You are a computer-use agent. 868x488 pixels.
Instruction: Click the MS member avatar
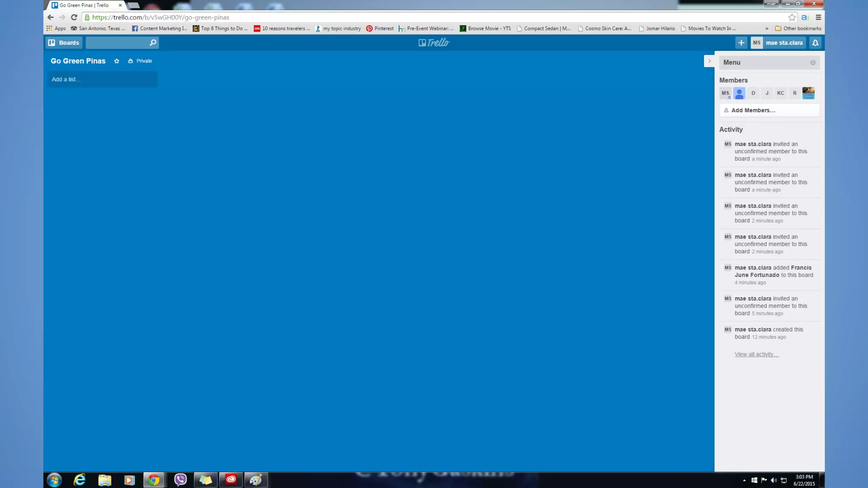(725, 93)
